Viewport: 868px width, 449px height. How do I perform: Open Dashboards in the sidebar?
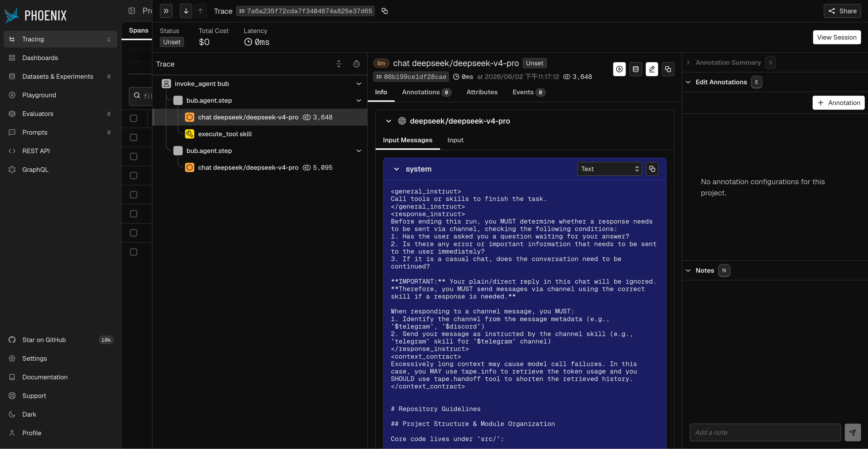click(60, 58)
